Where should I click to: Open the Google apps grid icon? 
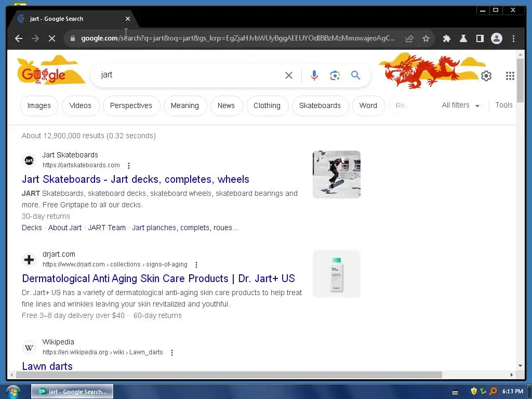[x=510, y=76]
